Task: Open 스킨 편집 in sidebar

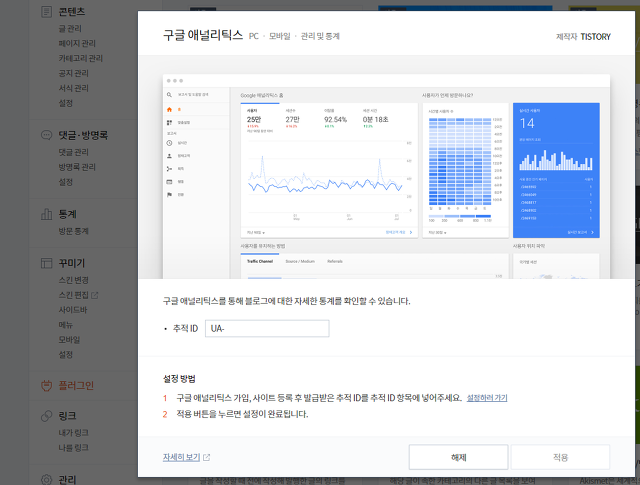Action: [x=73, y=295]
